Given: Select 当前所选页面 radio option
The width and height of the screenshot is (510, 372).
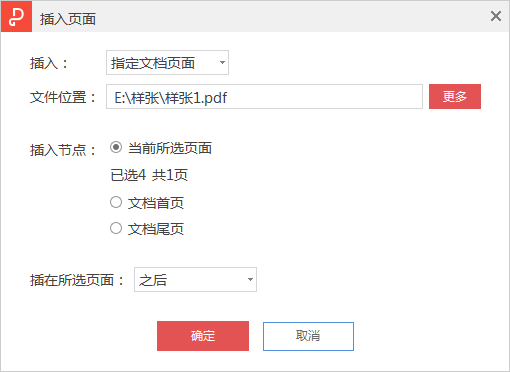Looking at the screenshot, I should [x=116, y=147].
